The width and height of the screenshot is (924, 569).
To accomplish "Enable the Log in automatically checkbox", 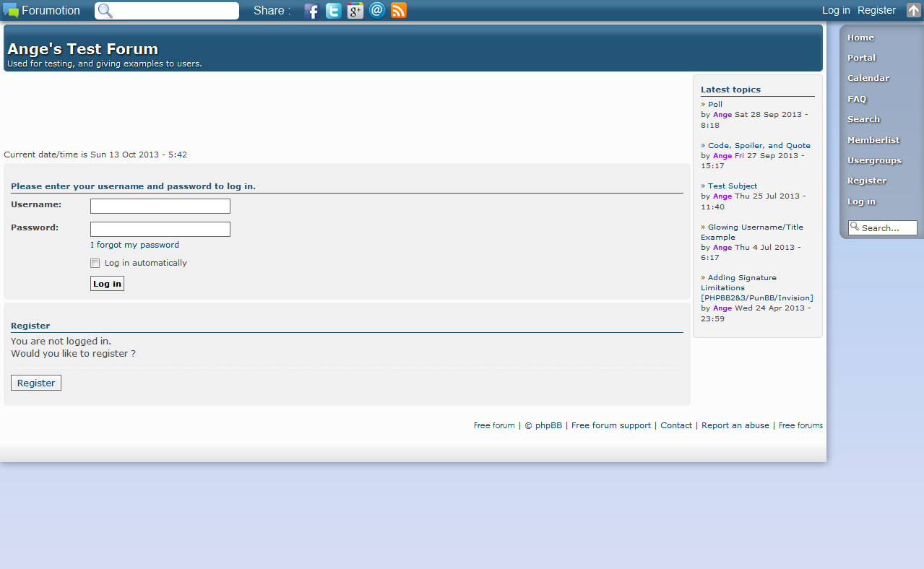I will [x=95, y=263].
